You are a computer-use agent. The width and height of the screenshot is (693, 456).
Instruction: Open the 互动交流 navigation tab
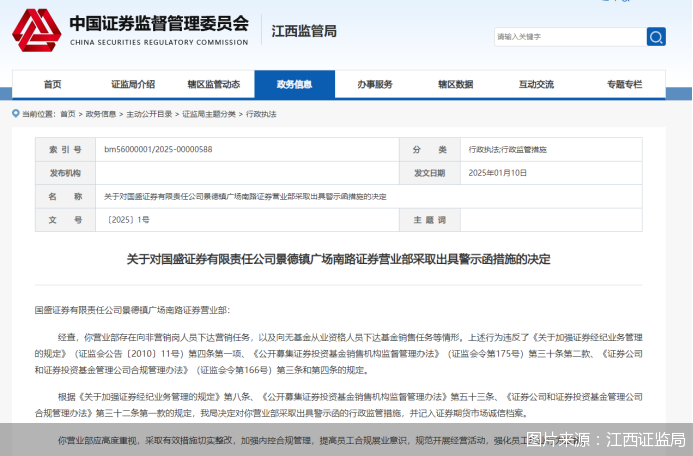(x=536, y=84)
